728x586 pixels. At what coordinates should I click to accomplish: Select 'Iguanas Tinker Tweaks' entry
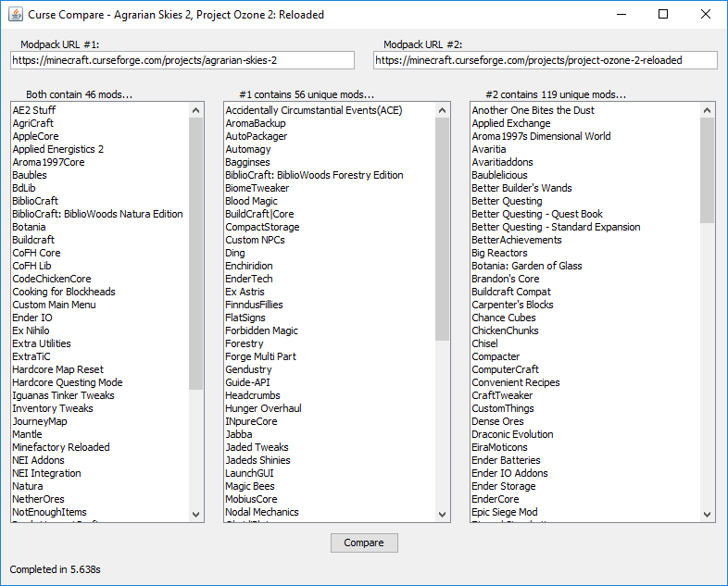point(63,396)
